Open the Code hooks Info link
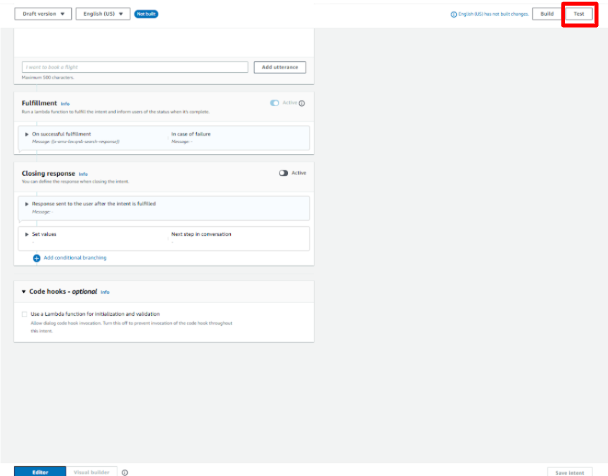This screenshot has width=608, height=476. point(105,292)
